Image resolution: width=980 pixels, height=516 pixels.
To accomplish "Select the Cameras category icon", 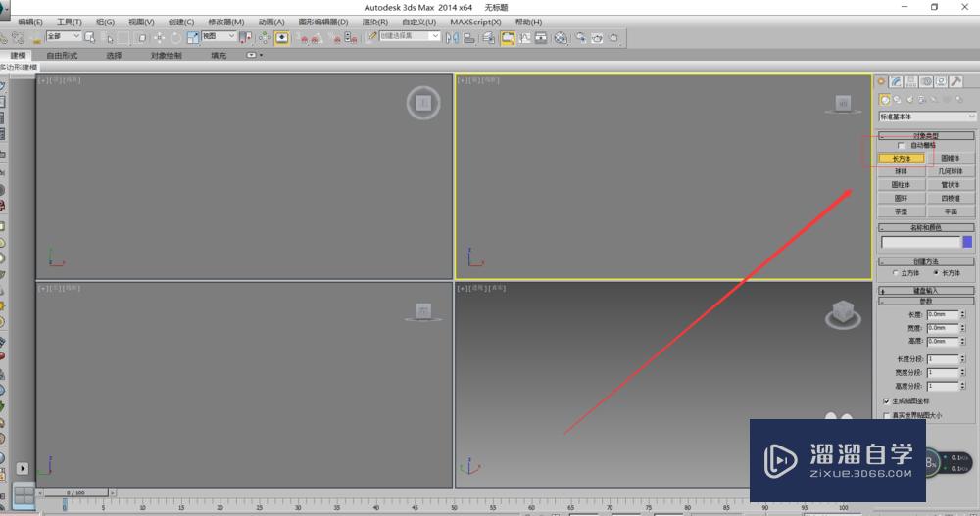I will [922, 99].
